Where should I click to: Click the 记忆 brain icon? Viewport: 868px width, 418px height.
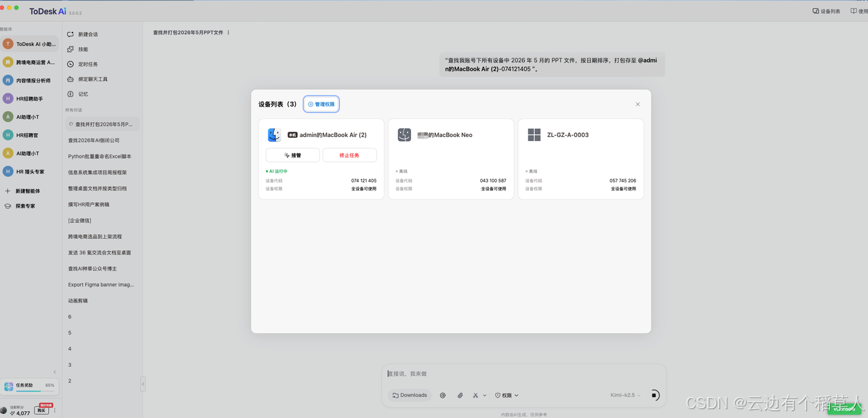point(71,94)
